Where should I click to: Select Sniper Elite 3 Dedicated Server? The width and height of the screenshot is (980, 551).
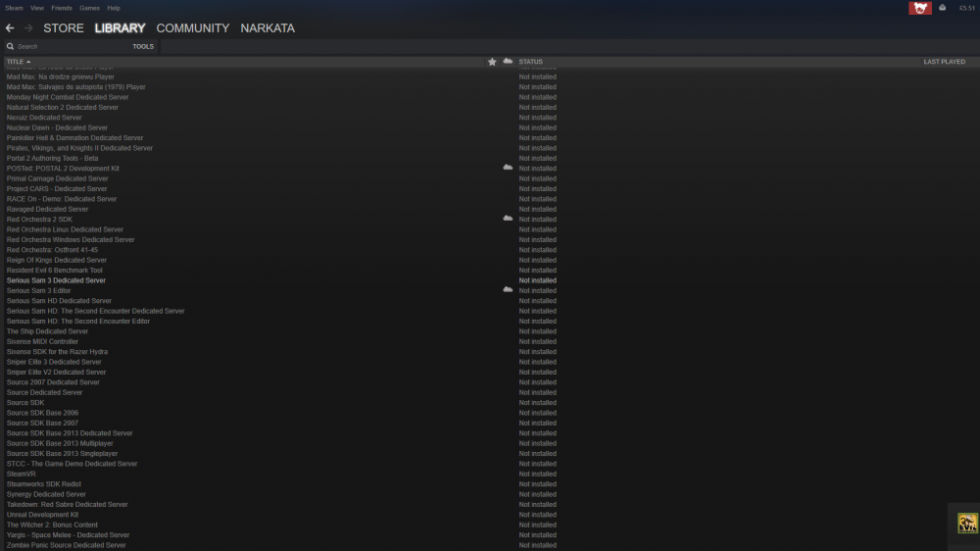54,362
